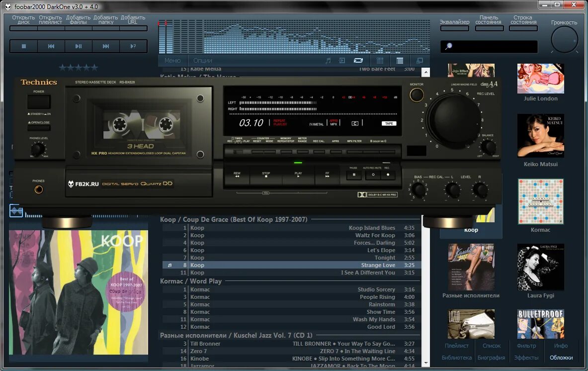The image size is (588, 371).
Task: Click the stop button in the transport bar
Action: point(24,46)
